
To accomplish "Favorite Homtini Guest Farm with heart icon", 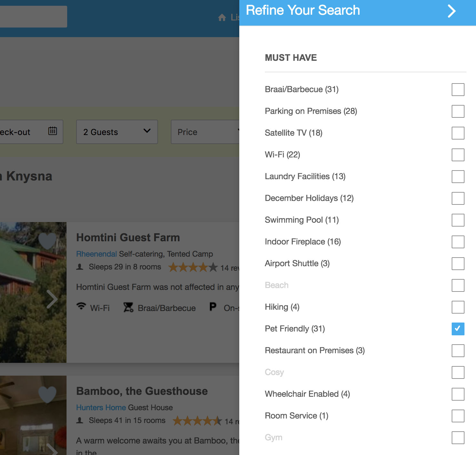I will [x=47, y=241].
